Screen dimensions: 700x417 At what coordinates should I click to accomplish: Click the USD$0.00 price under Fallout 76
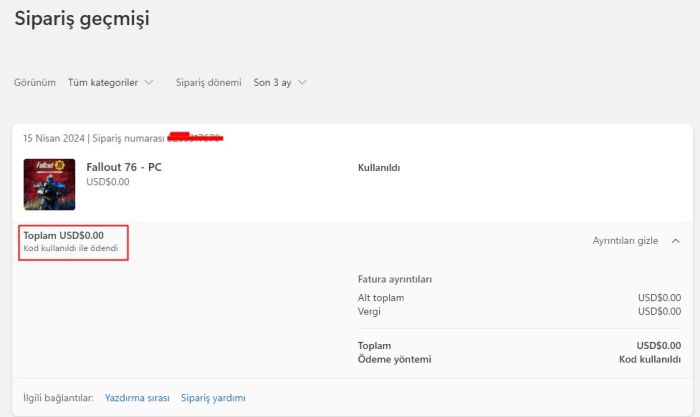click(x=108, y=182)
